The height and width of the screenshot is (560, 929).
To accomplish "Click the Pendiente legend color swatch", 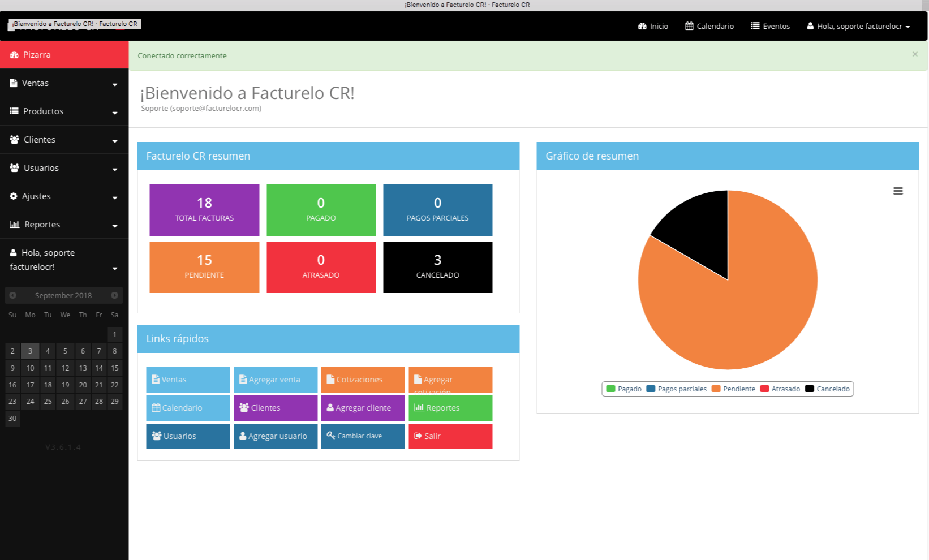I will click(716, 389).
